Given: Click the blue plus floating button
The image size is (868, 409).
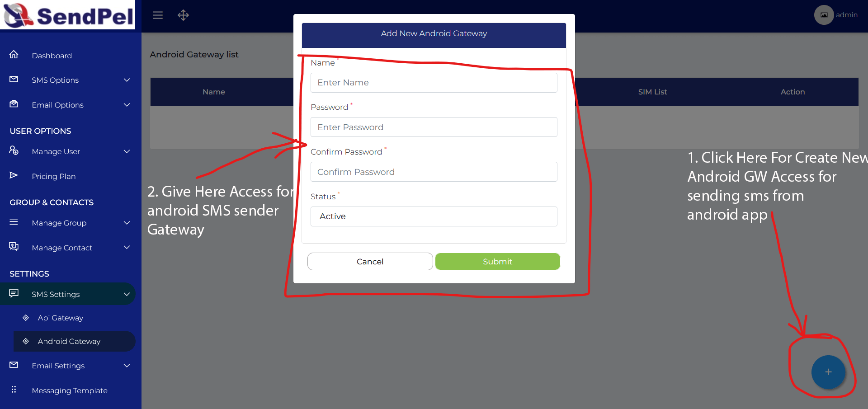Looking at the screenshot, I should click(x=828, y=372).
